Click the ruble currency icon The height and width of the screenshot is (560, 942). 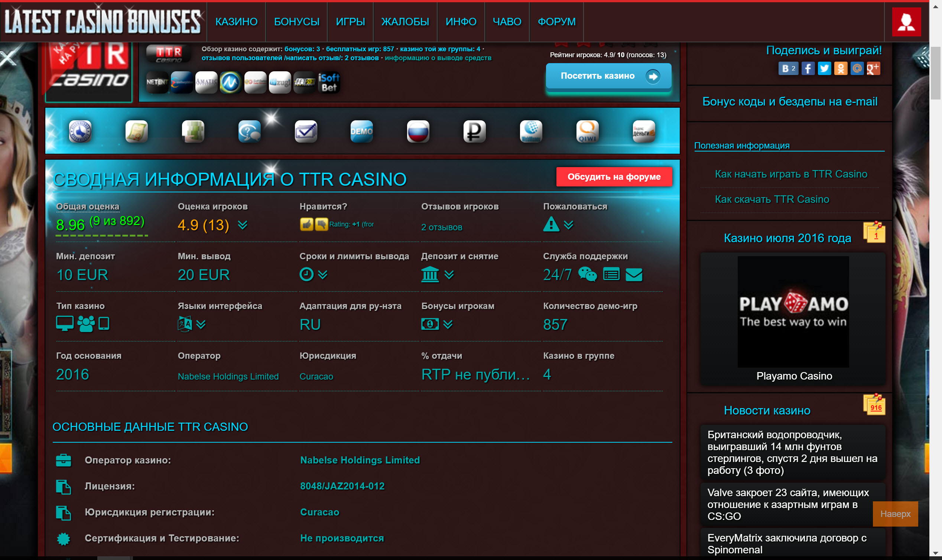(474, 131)
